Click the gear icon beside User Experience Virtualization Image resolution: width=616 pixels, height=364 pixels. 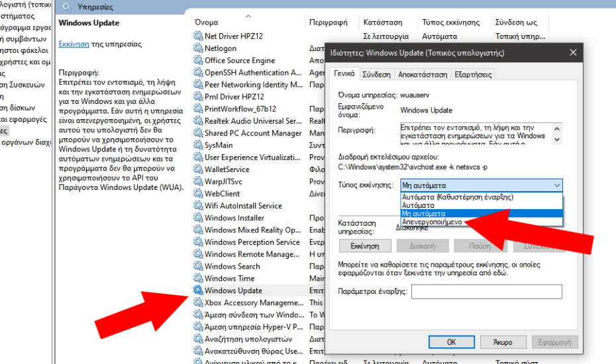tap(198, 157)
